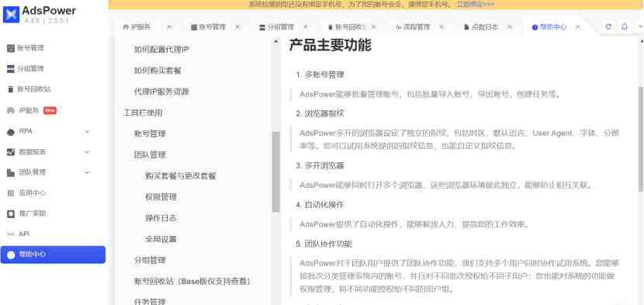Close the 账号回收站 tab
Viewport: 644px width, 305px height.
point(373,27)
